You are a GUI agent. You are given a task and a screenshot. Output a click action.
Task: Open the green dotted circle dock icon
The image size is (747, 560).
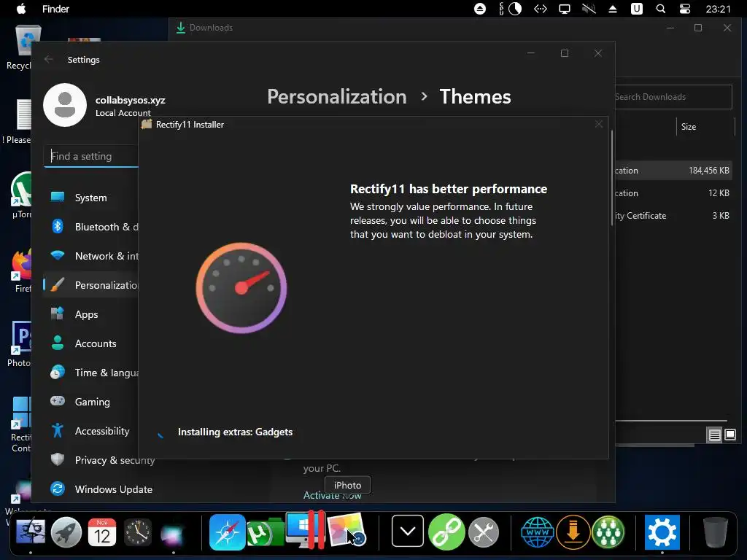click(x=608, y=532)
